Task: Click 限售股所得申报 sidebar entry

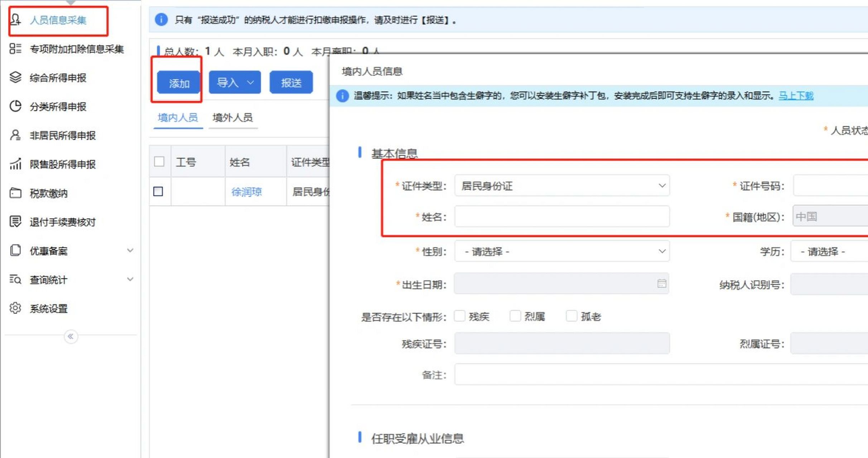Action: (63, 164)
